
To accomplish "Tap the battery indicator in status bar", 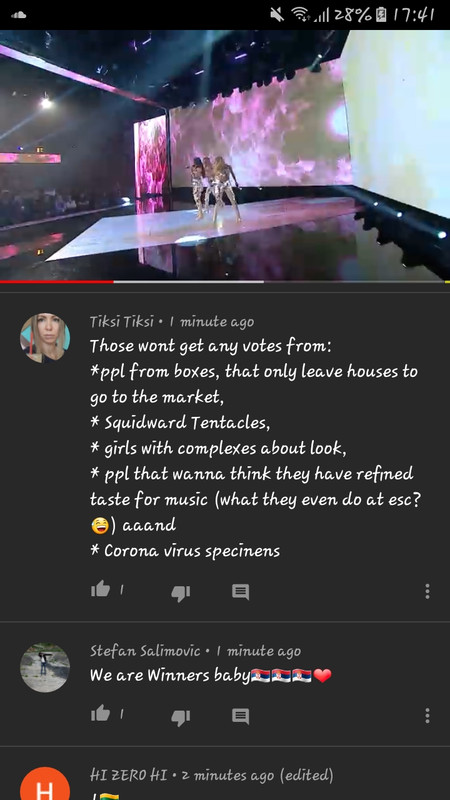I will click(x=381, y=15).
